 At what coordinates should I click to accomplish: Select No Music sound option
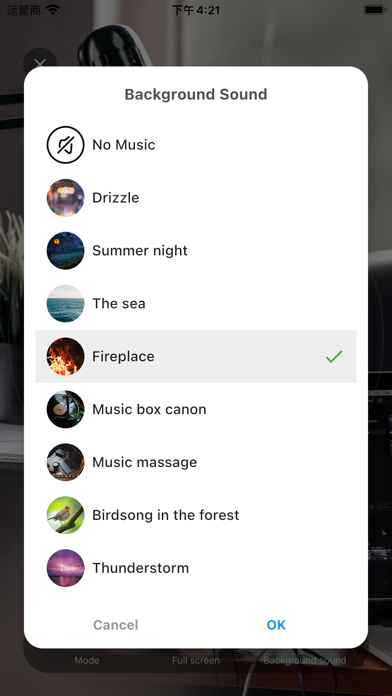click(x=196, y=145)
